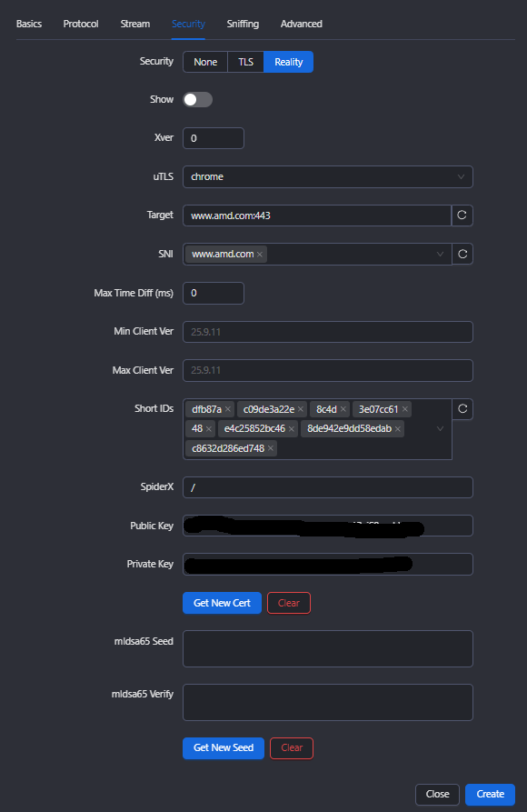Remove short ID c8632d286ed748

point(271,448)
